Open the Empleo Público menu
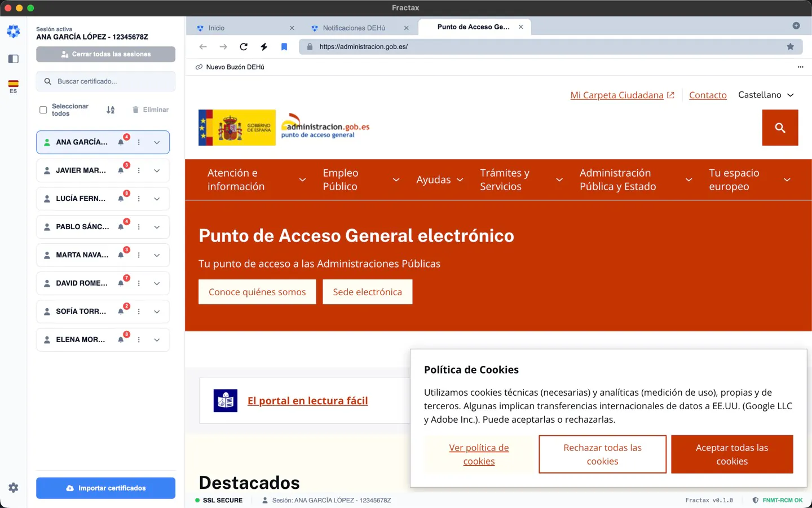 361,179
